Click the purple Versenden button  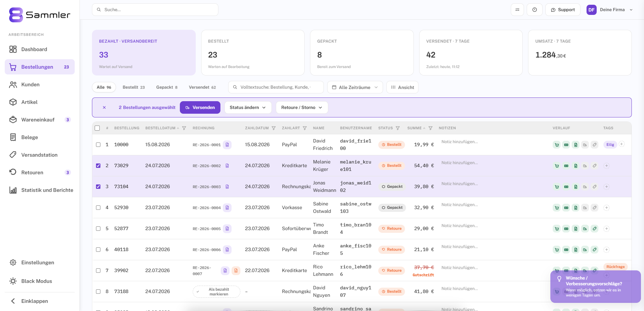(200, 108)
